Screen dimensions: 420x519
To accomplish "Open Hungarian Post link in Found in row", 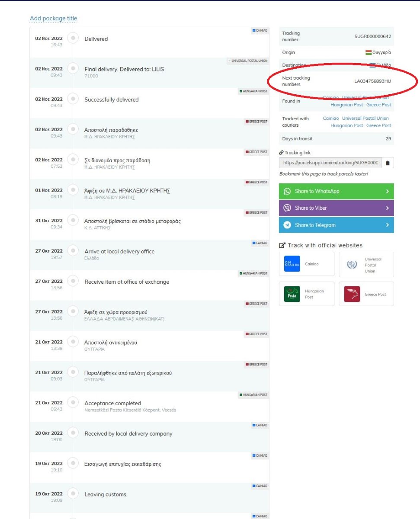I will pos(347,105).
